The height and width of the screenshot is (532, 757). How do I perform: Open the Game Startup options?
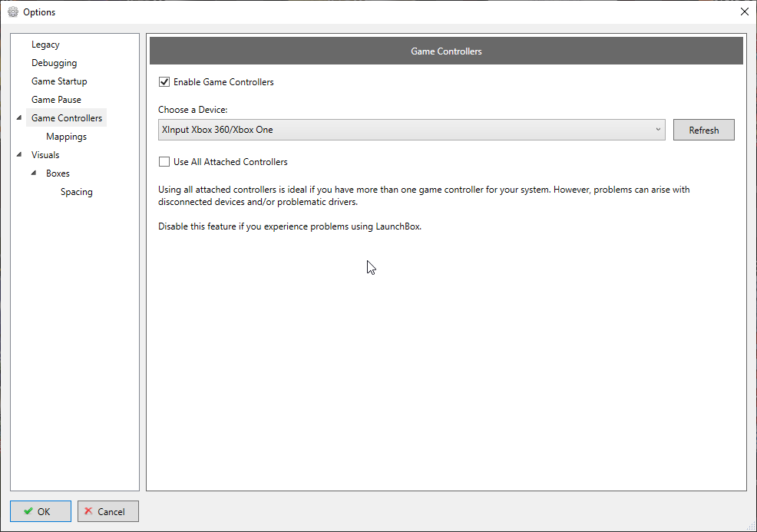click(59, 81)
